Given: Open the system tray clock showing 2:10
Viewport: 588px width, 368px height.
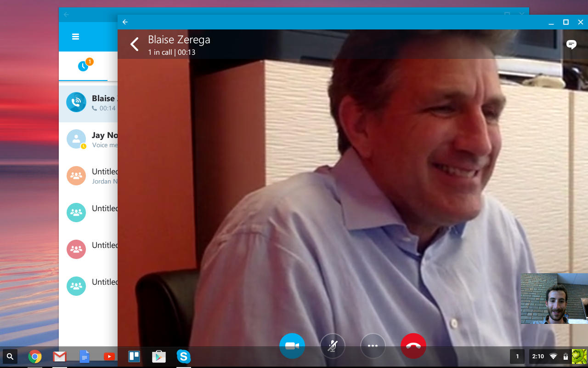Looking at the screenshot, I should 538,356.
